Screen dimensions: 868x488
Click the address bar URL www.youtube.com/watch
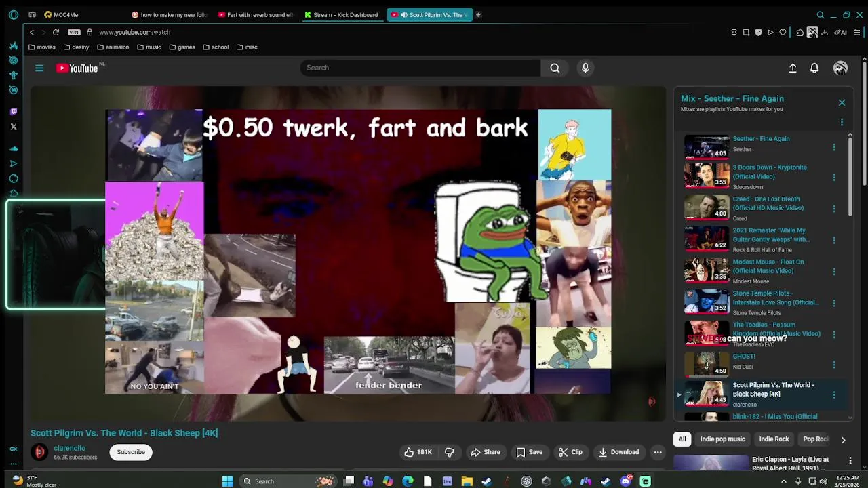coord(134,32)
